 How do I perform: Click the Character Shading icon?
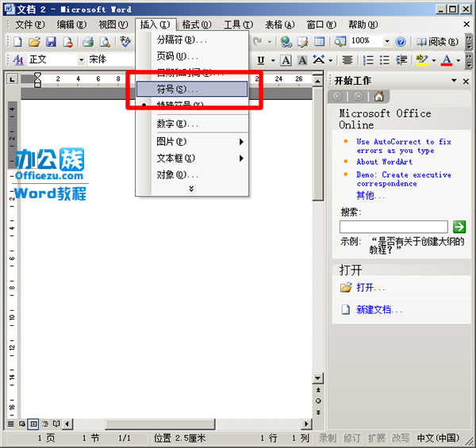pos(302,60)
